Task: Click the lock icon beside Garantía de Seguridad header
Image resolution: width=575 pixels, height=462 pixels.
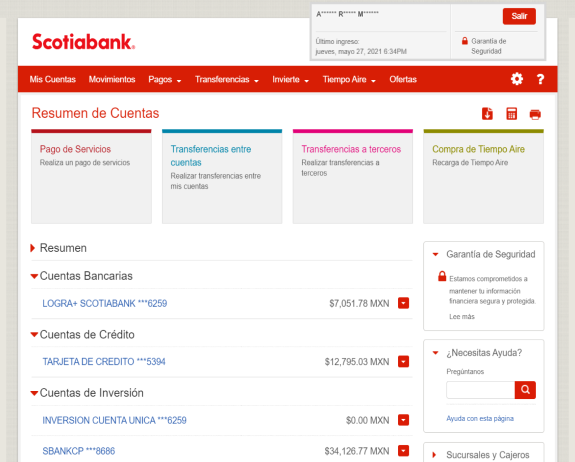Action: [465, 41]
